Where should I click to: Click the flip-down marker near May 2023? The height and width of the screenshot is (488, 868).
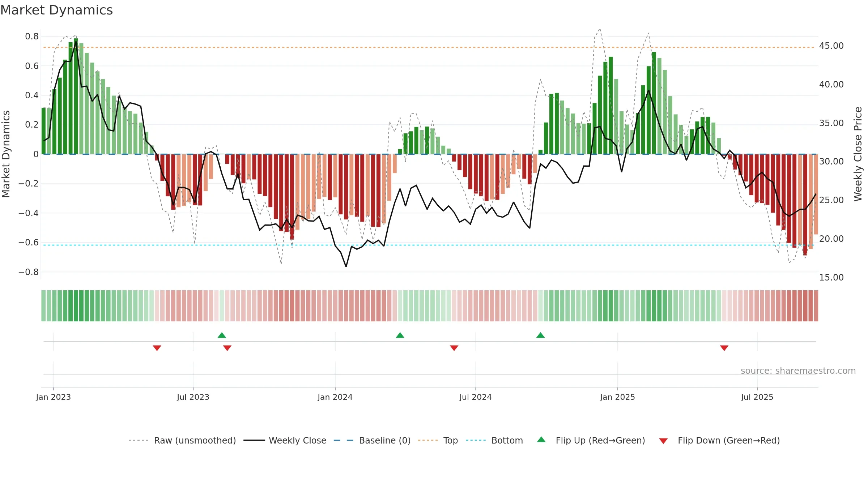point(157,348)
